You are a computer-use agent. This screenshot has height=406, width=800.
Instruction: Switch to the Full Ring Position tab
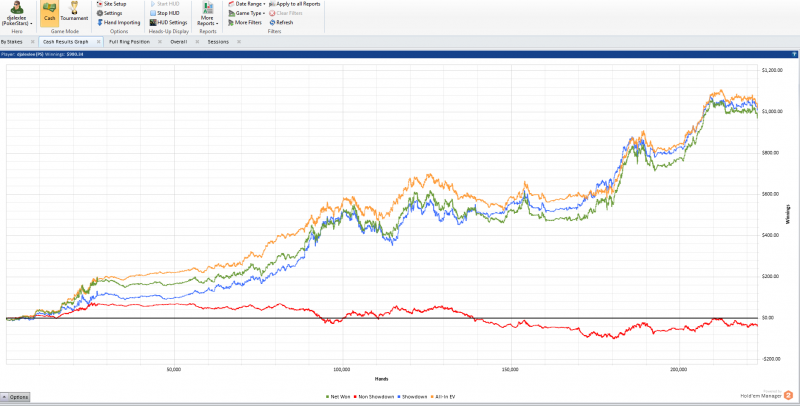[129, 42]
